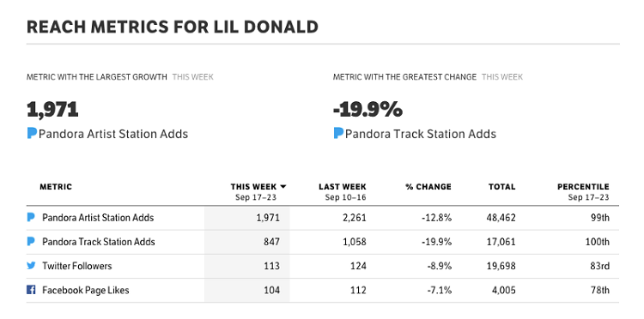Image resolution: width=644 pixels, height=319 pixels.
Task: Sort by the Metric column header
Action: pos(56,187)
